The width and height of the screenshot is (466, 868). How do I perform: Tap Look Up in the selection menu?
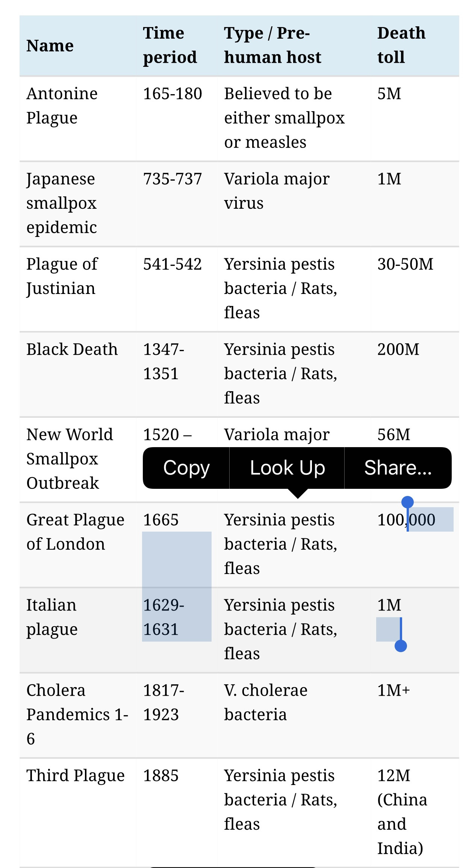coord(287,468)
